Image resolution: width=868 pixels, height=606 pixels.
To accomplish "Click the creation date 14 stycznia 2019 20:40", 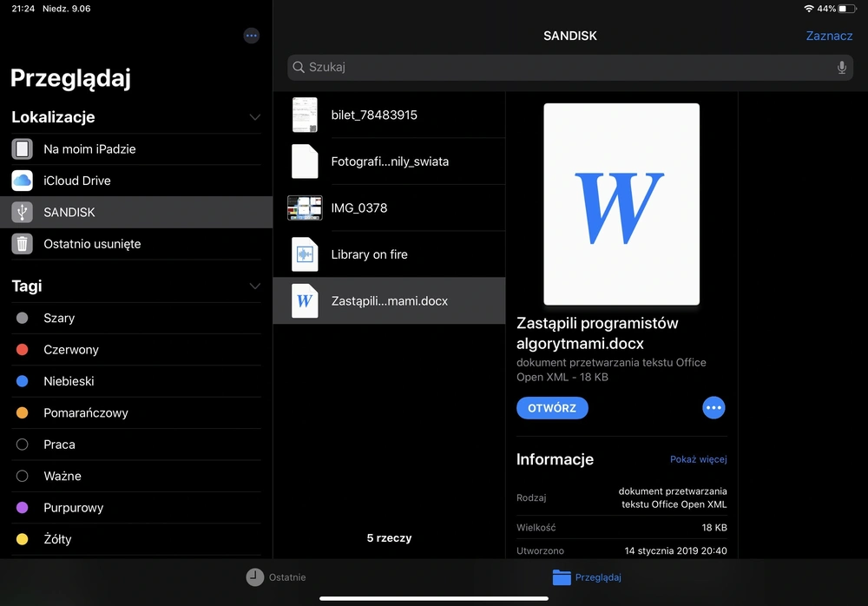I will 675,550.
